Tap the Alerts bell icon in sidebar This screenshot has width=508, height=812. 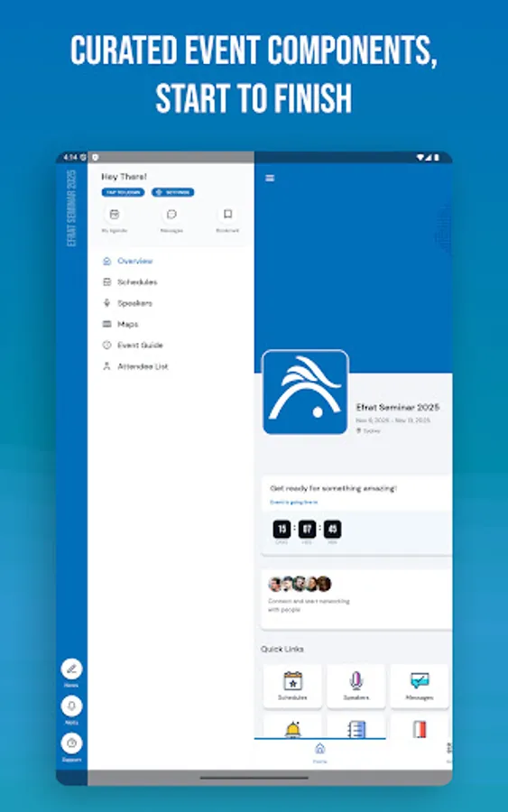click(71, 706)
